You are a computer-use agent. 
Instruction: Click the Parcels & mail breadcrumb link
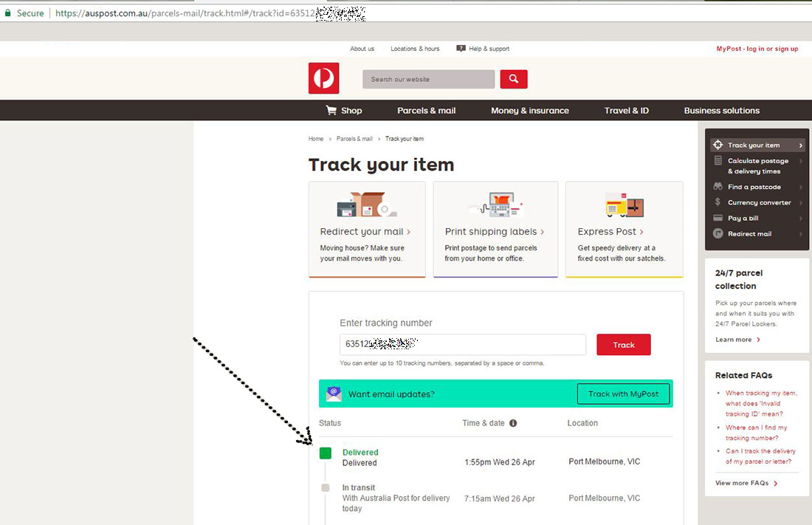354,139
